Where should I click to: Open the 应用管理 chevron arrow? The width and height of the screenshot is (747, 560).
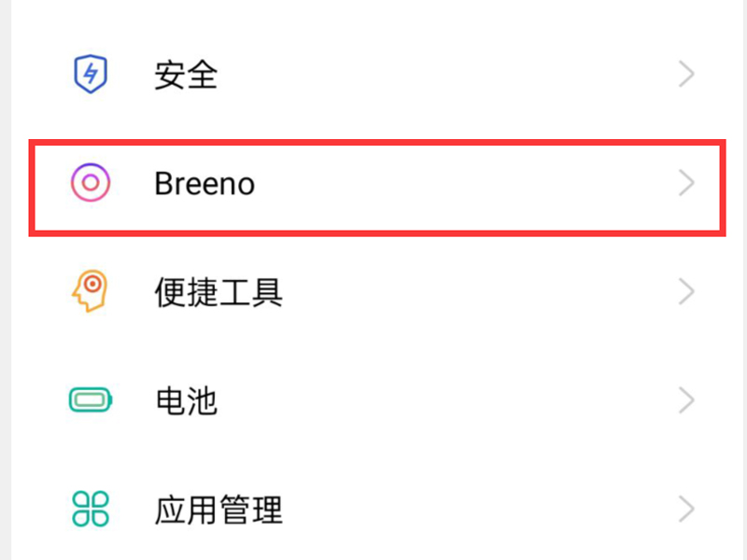(687, 510)
